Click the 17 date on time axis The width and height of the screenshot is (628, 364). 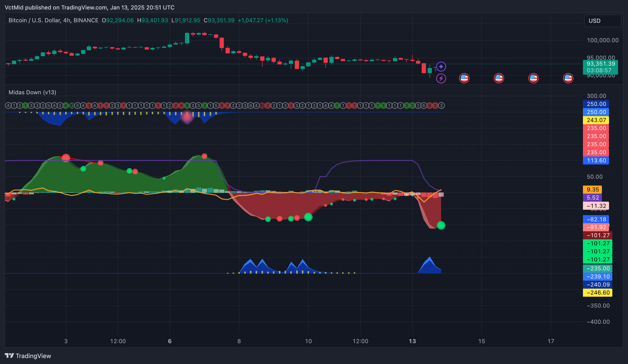[551, 341]
